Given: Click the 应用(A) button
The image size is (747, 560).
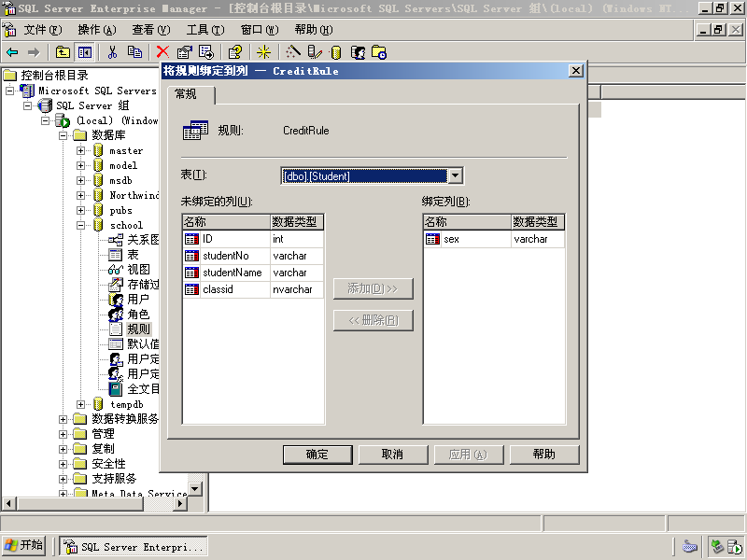Looking at the screenshot, I should pos(469,455).
